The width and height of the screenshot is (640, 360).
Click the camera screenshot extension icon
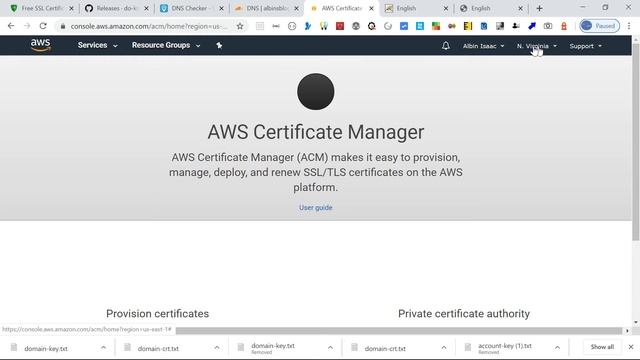point(548,26)
